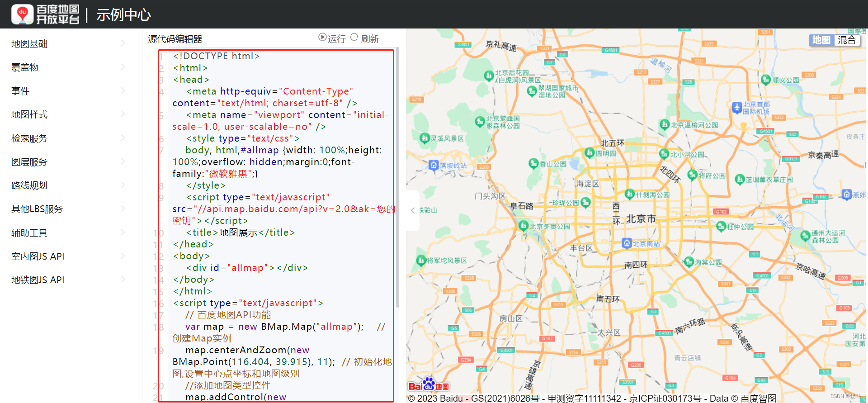Collapse the code panel with the arrow handle
868x403 pixels.
[x=412, y=210]
